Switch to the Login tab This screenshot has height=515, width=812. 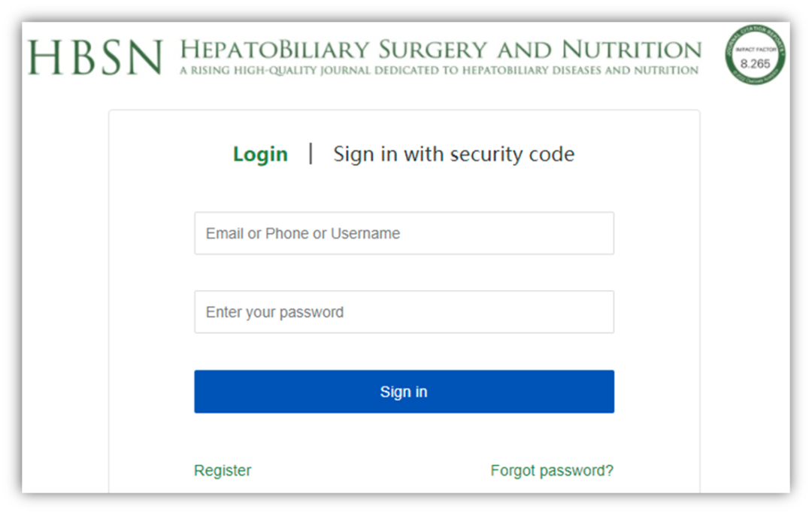(x=260, y=154)
